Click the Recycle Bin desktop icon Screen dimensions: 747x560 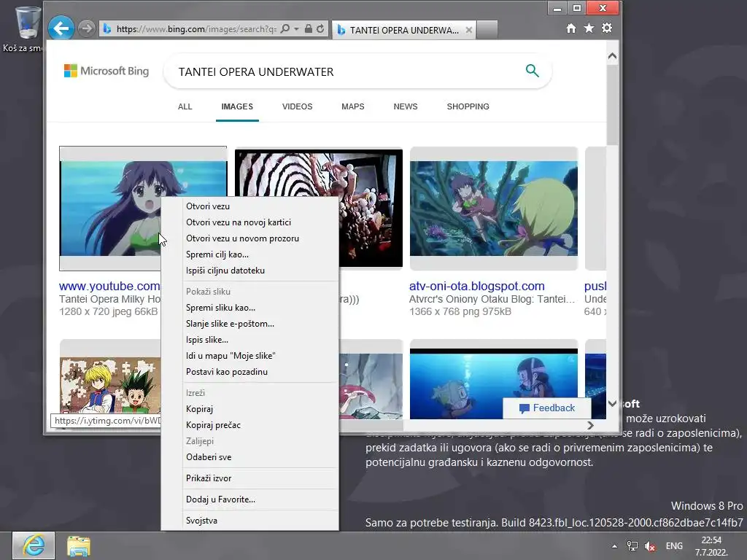(27, 29)
